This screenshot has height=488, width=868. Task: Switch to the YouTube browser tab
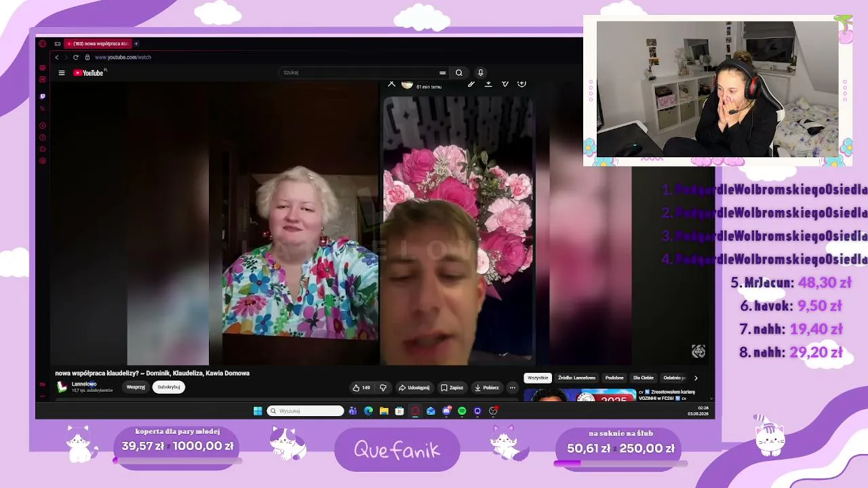click(99, 43)
